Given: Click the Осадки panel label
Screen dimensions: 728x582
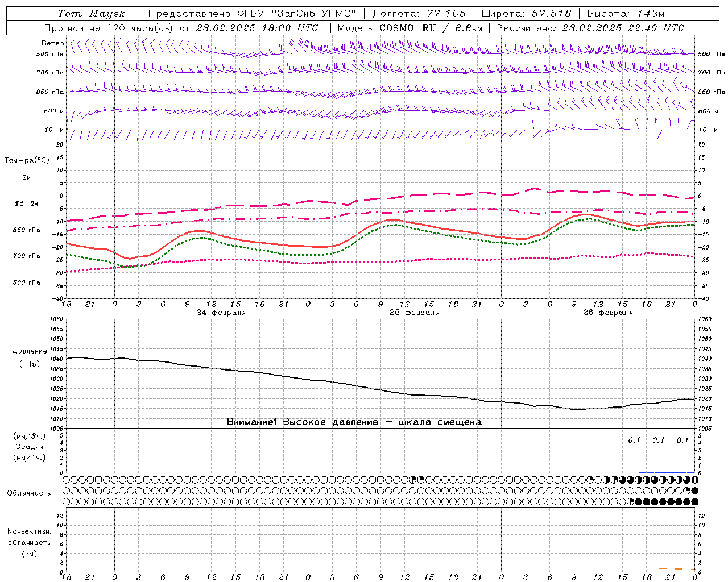Looking at the screenshot, I should click(29, 447).
